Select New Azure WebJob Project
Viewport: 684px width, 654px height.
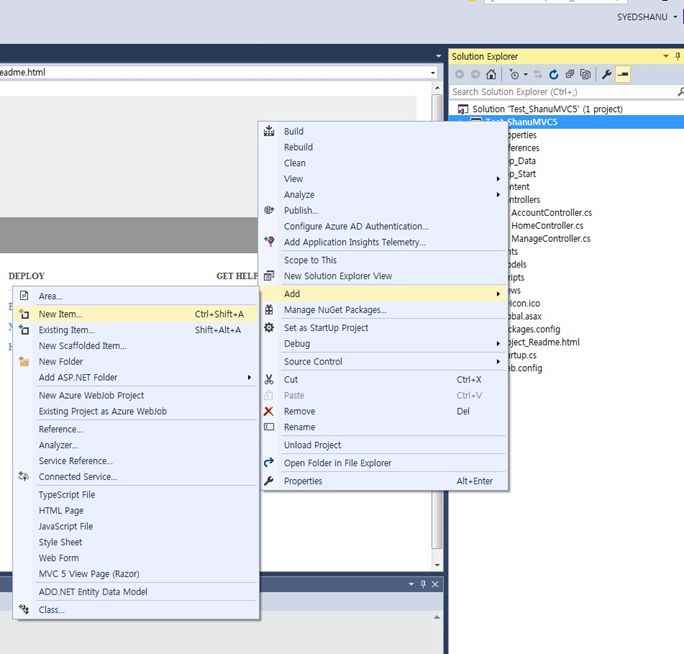tap(91, 395)
